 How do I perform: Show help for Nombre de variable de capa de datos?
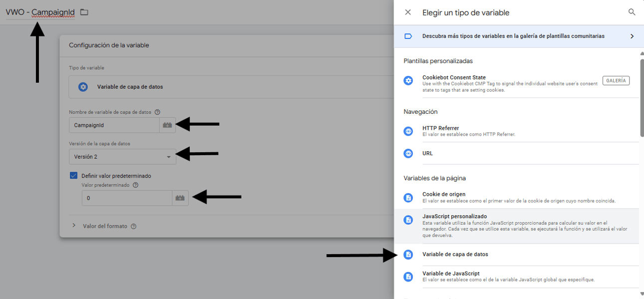click(x=157, y=112)
